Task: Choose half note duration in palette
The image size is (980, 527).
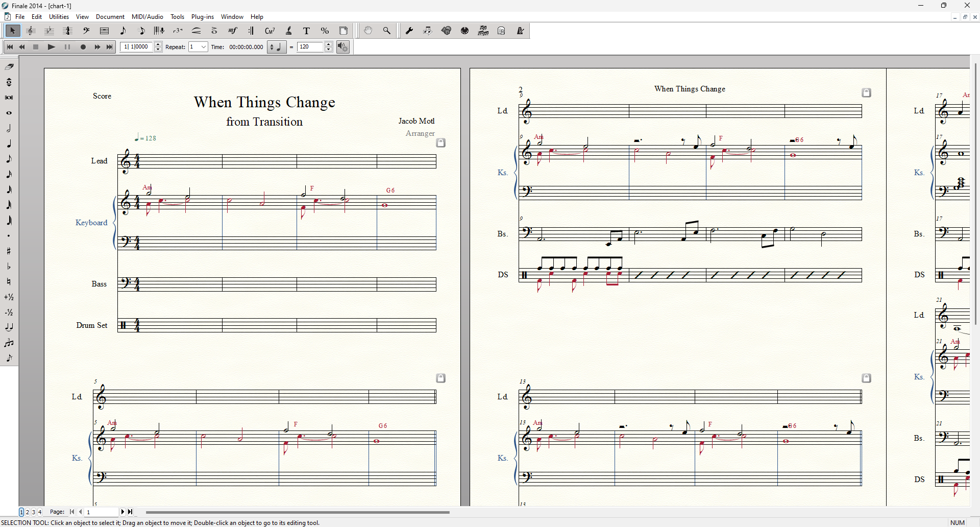Action: coord(9,128)
